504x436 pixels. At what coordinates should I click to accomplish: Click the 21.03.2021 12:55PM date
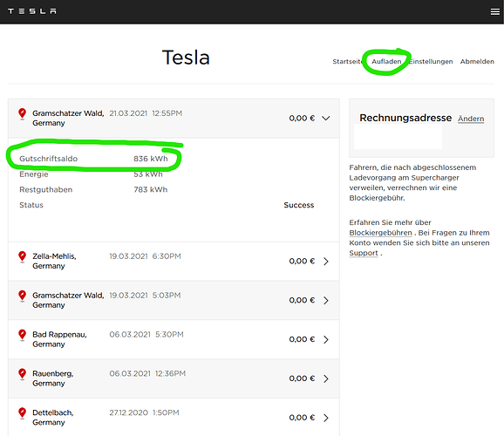146,113
